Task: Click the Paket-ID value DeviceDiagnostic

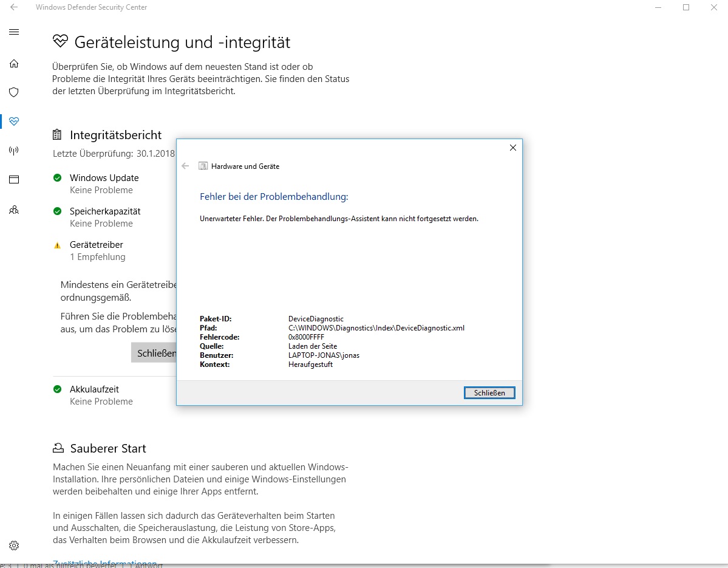Action: [316, 318]
